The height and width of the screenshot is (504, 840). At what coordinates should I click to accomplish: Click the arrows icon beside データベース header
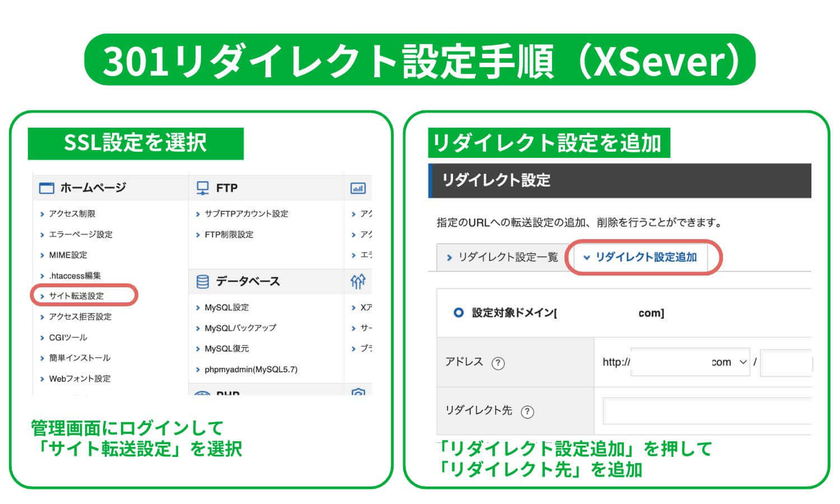coord(358,281)
